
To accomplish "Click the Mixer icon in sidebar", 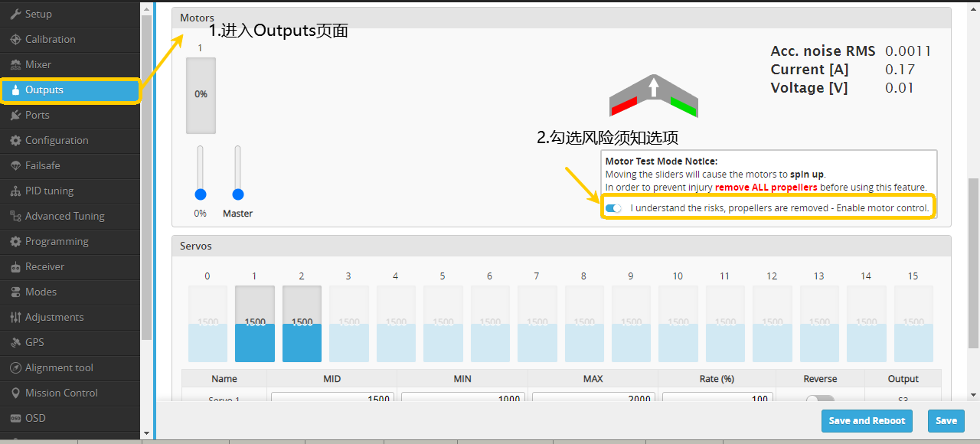I will (15, 64).
